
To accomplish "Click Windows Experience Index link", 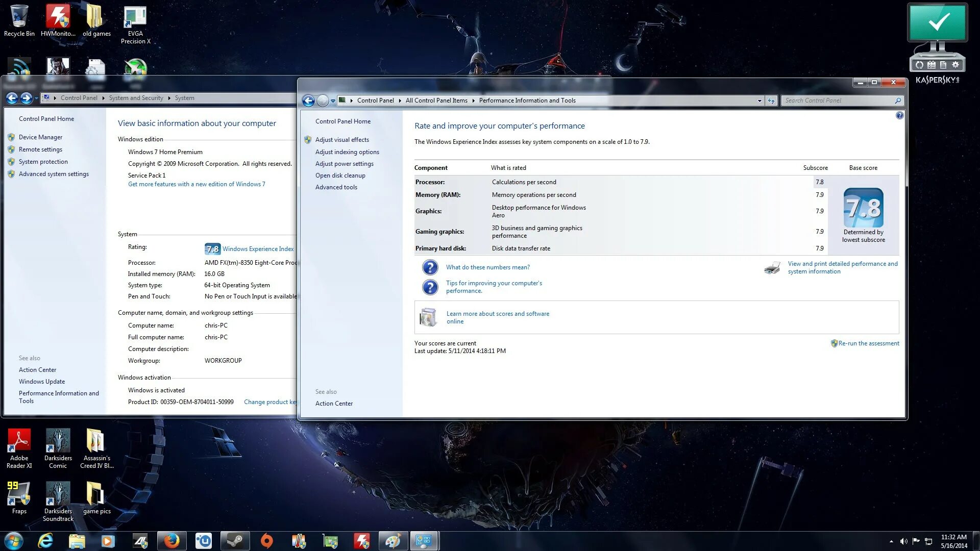I will [x=258, y=249].
